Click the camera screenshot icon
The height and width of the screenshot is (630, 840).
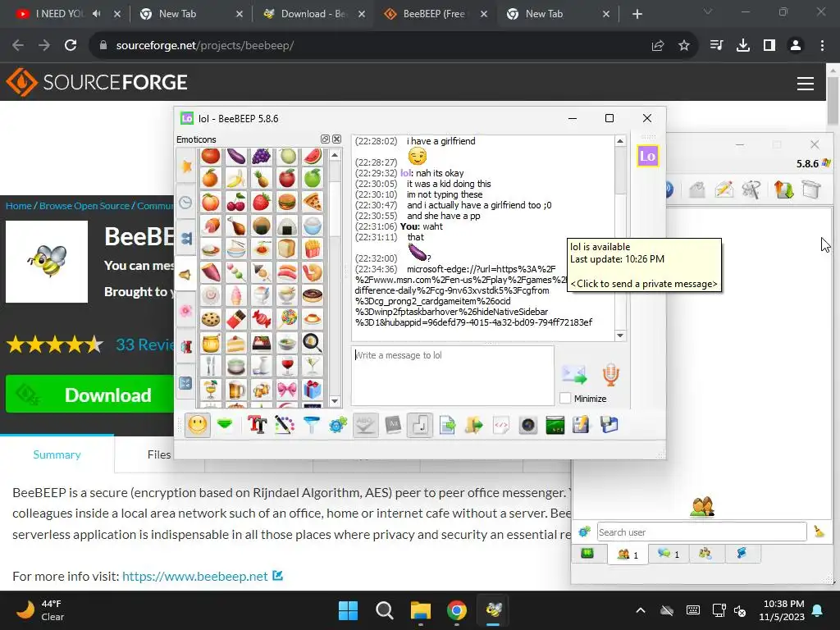(527, 426)
